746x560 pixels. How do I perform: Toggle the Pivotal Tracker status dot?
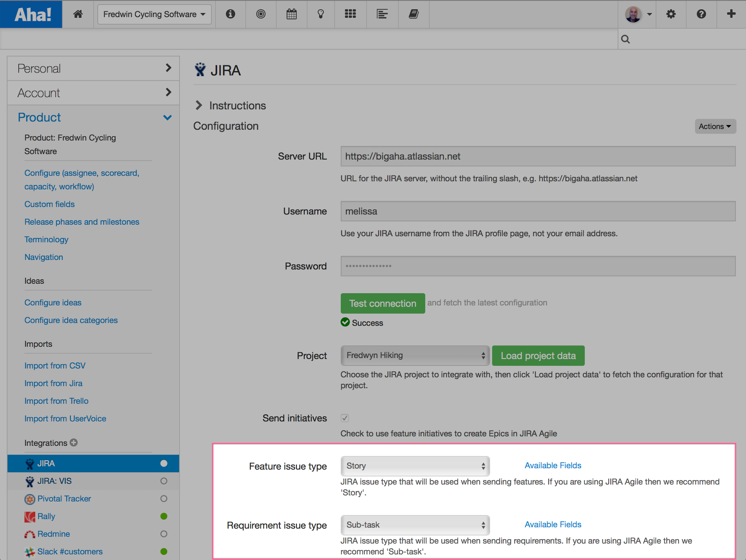164,499
